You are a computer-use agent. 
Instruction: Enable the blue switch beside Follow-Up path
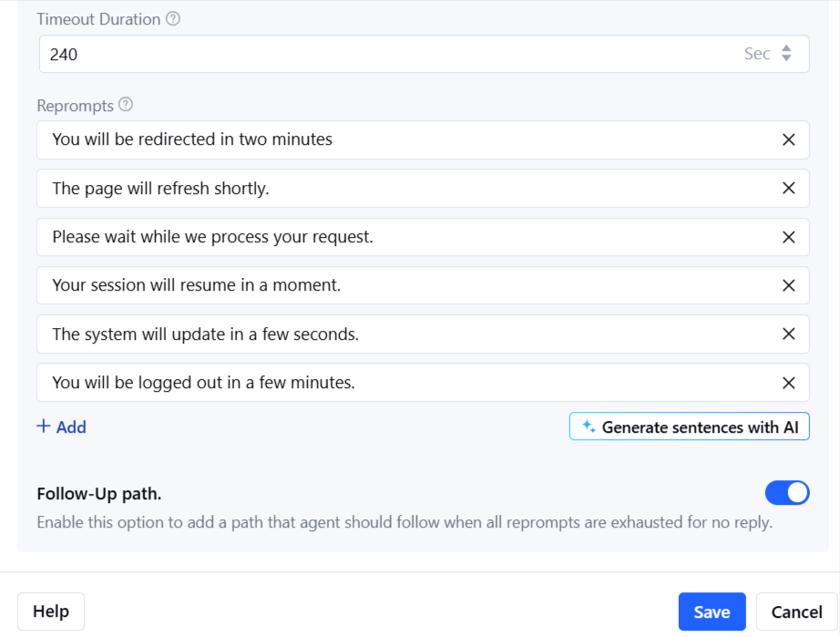(x=787, y=492)
